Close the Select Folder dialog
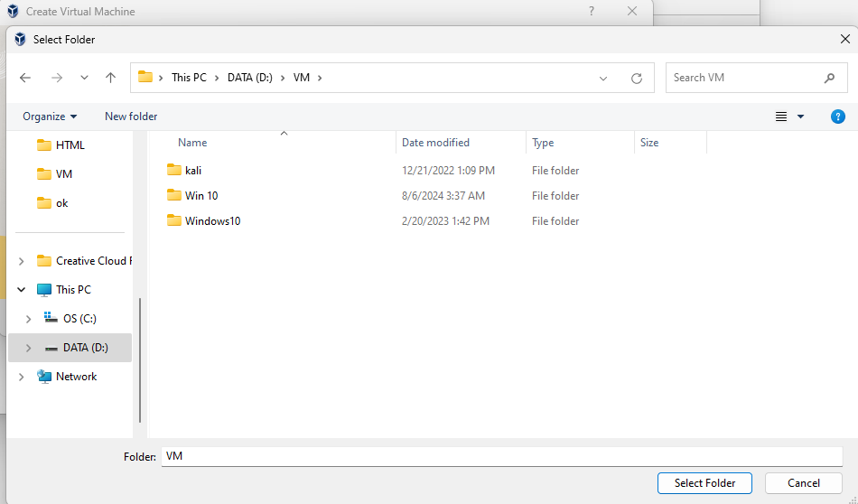Image resolution: width=858 pixels, height=504 pixels. click(x=844, y=40)
